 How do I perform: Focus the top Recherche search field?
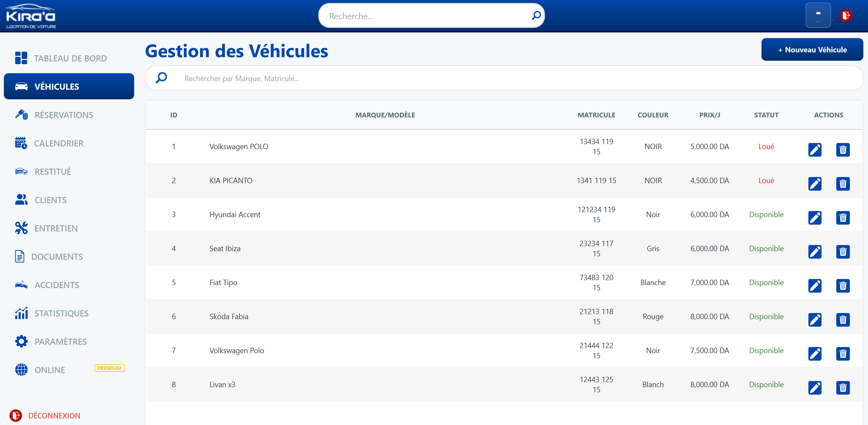(431, 15)
